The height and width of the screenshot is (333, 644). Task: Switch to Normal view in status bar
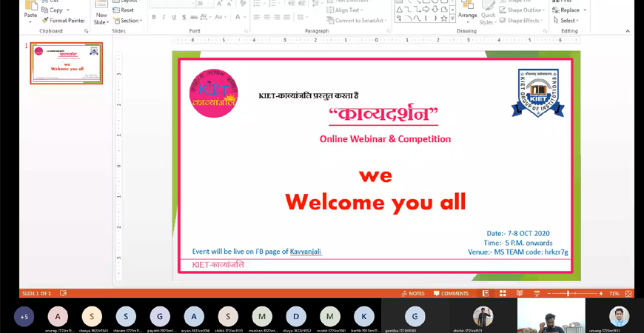486,293
